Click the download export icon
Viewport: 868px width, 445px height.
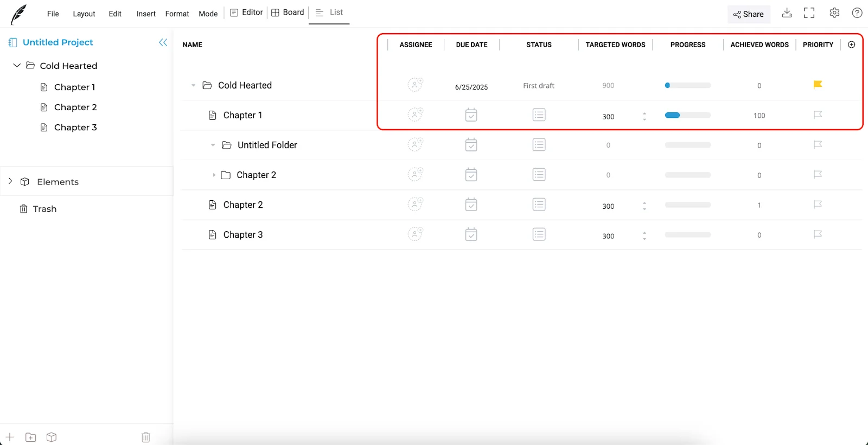[x=787, y=13]
